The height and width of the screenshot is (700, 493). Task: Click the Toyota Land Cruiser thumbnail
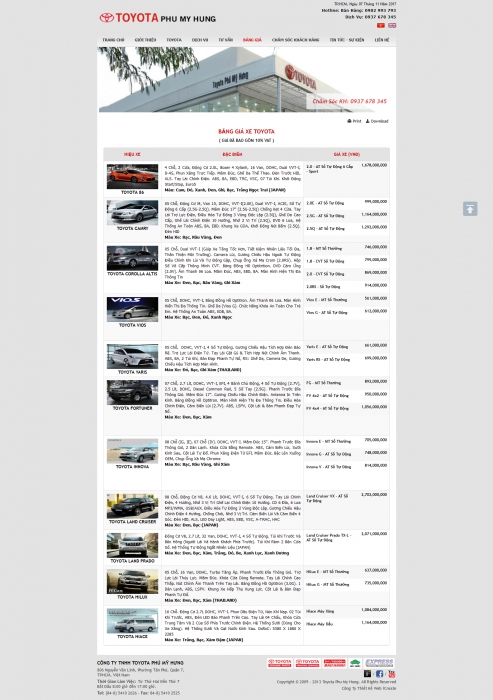click(x=132, y=506)
